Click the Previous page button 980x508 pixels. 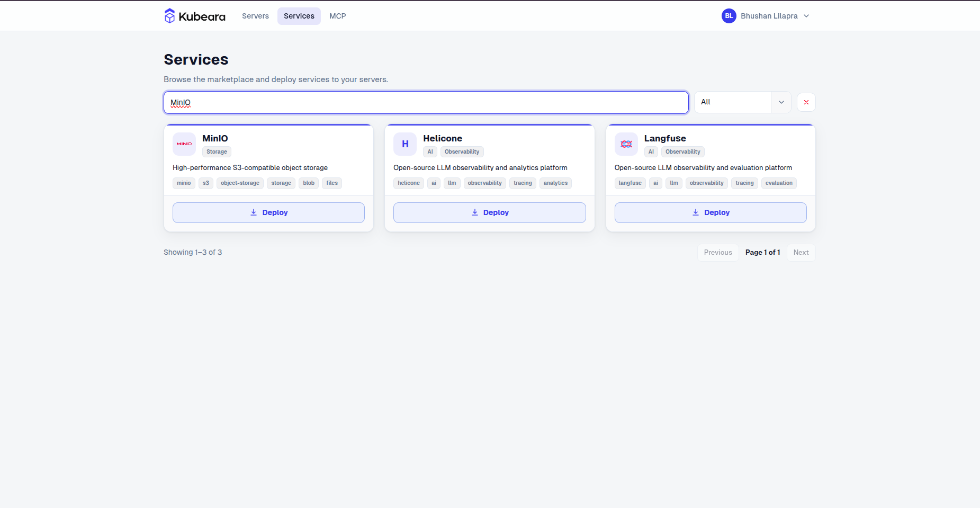[x=718, y=253]
